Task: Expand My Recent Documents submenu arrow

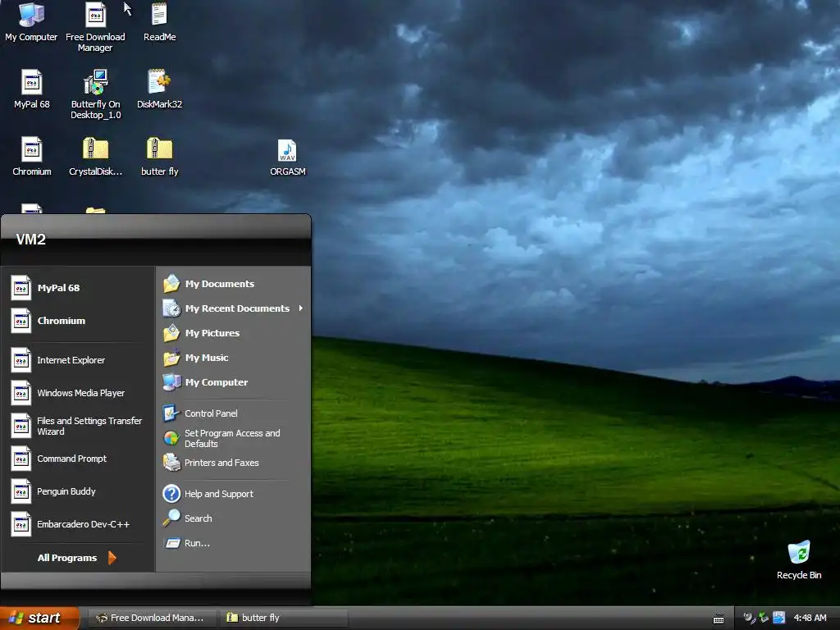Action: [x=301, y=308]
